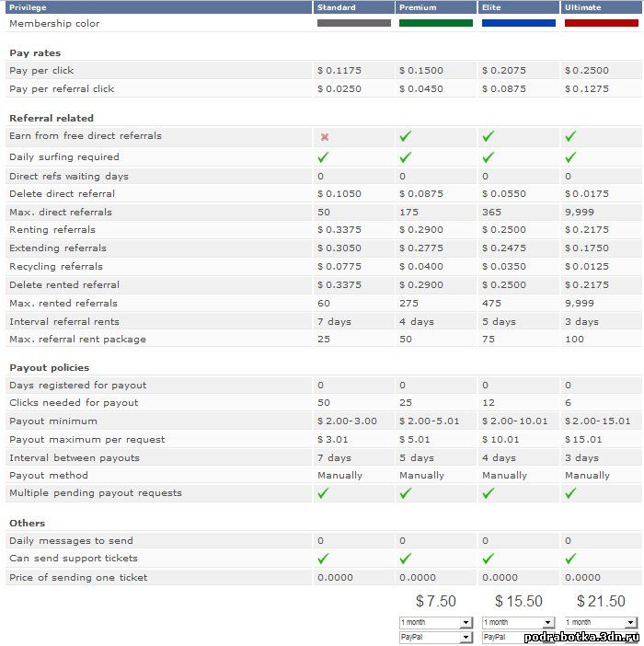The height and width of the screenshot is (646, 644).
Task: Click Premium checkmark for Multiple pending payout requests
Action: (x=406, y=493)
